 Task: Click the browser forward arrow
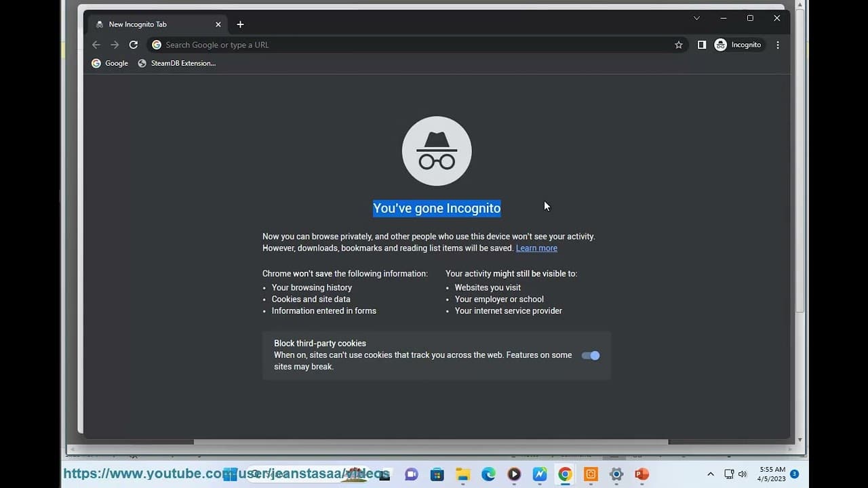115,45
